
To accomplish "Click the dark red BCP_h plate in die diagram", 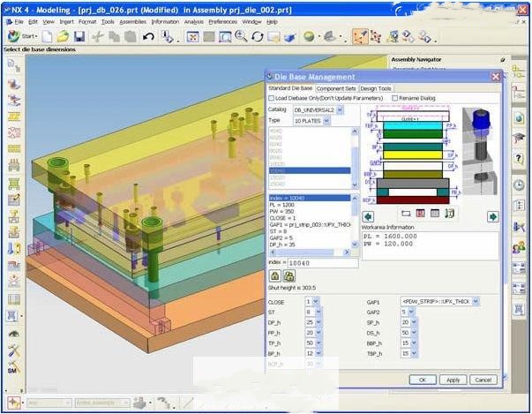I will coord(413,200).
